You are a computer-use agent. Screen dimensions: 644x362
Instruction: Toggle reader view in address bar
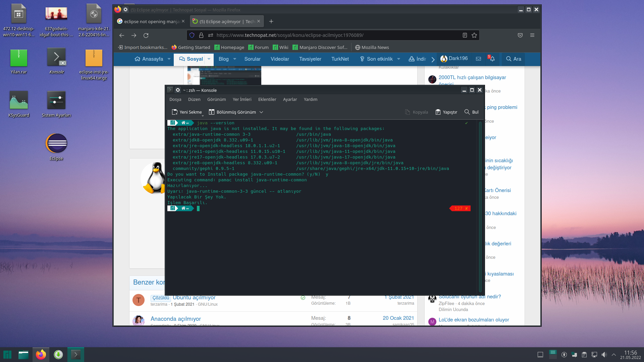(465, 35)
